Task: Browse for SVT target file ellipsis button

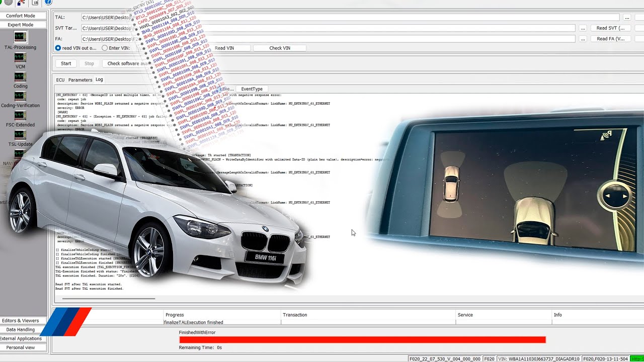Action: (x=583, y=28)
